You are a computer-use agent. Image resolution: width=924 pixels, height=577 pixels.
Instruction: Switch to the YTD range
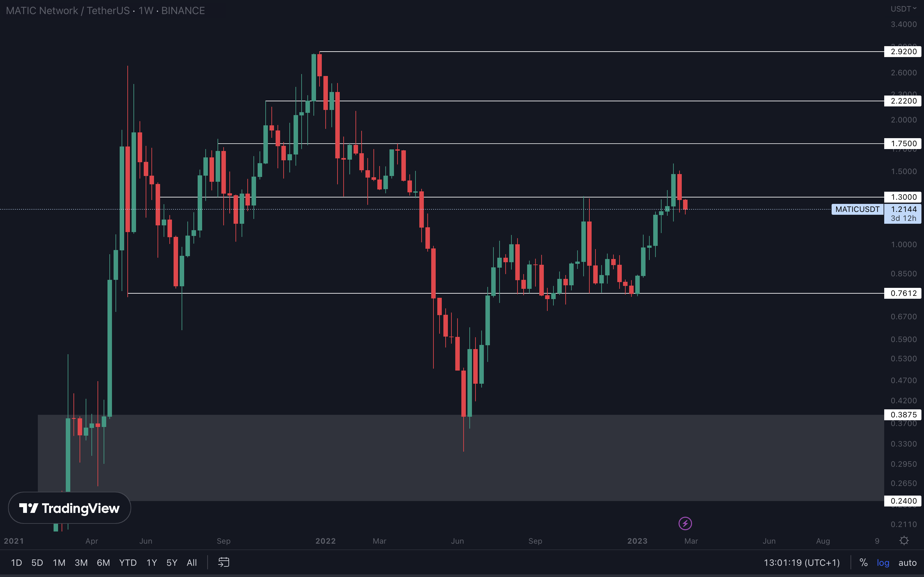point(127,563)
